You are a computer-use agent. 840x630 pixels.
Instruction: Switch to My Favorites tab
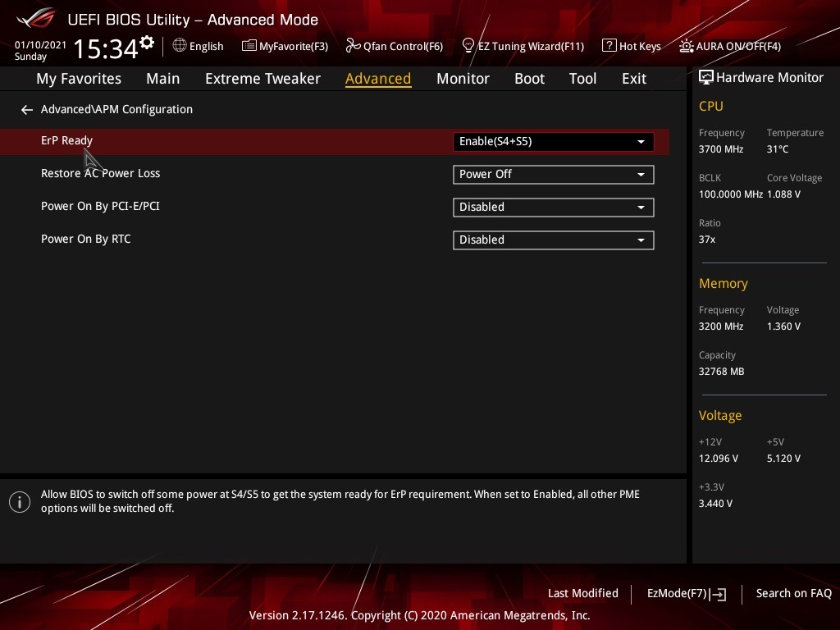click(x=79, y=79)
